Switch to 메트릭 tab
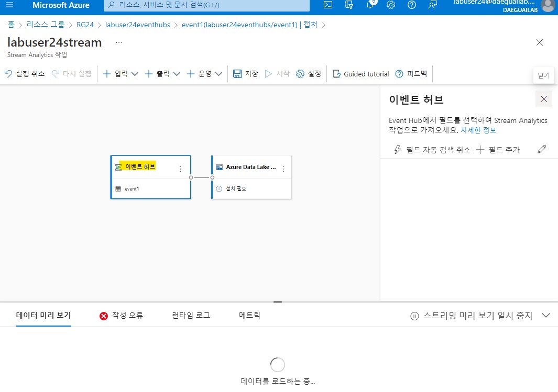Screen dimensions: 558x392 (249, 315)
